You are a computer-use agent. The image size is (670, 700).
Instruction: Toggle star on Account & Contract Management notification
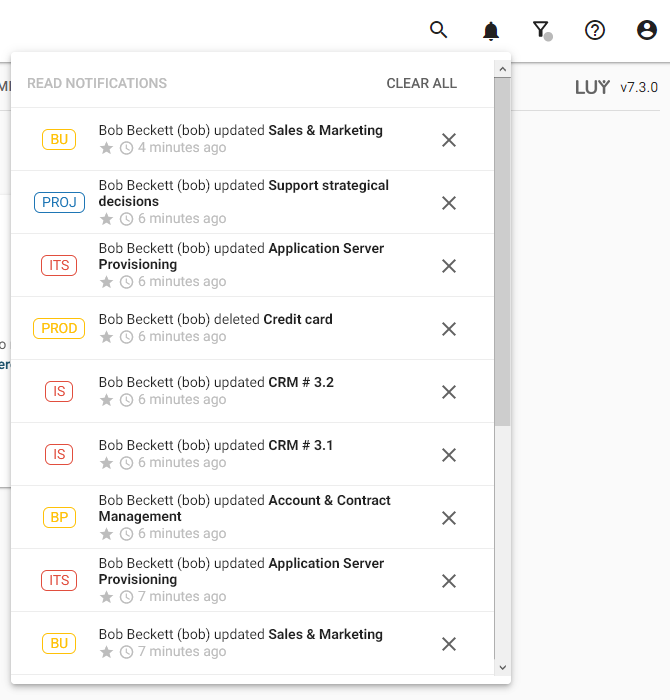tap(107, 534)
